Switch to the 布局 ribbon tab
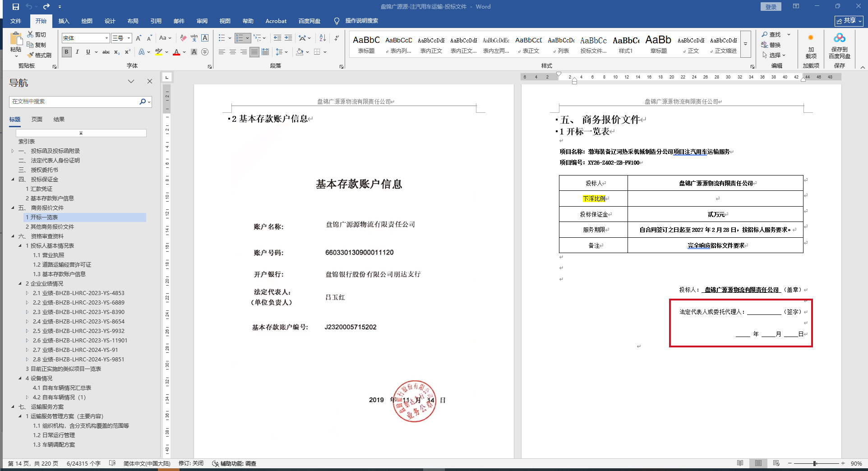This screenshot has height=471, width=868. coord(133,21)
